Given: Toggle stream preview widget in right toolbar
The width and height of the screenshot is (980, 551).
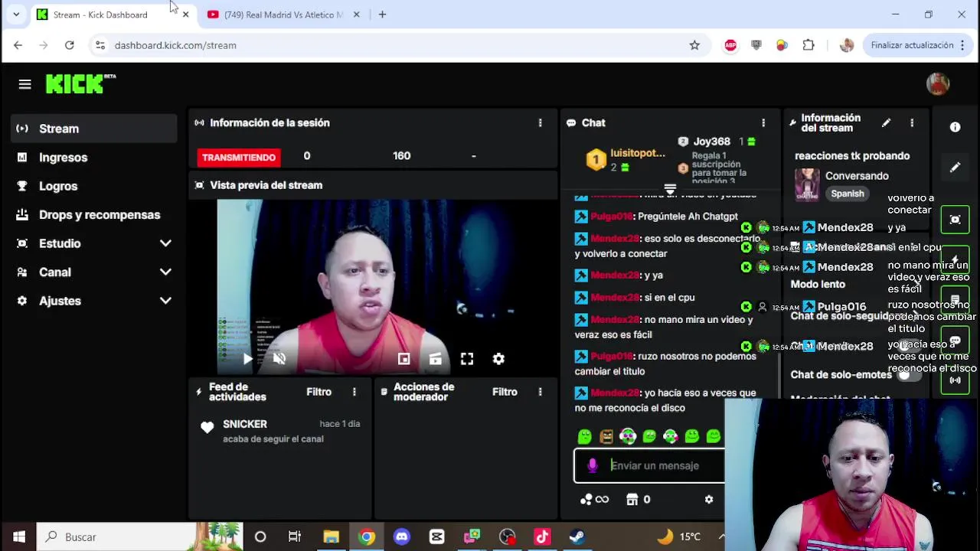Looking at the screenshot, I should tap(955, 220).
